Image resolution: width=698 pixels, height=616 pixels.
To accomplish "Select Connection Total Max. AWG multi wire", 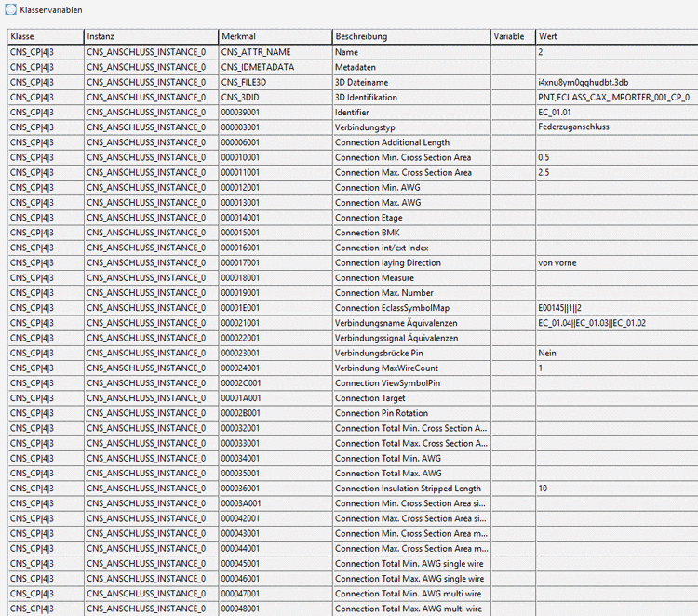I will 411,609.
